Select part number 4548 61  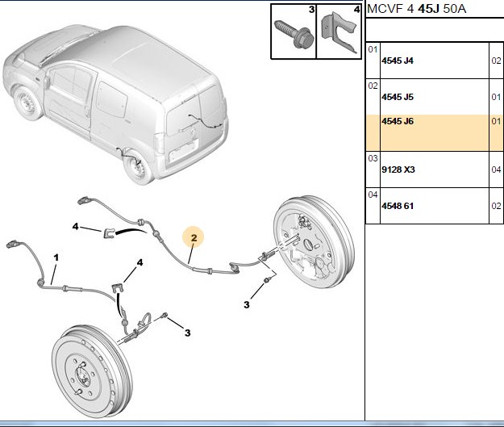[x=398, y=206]
